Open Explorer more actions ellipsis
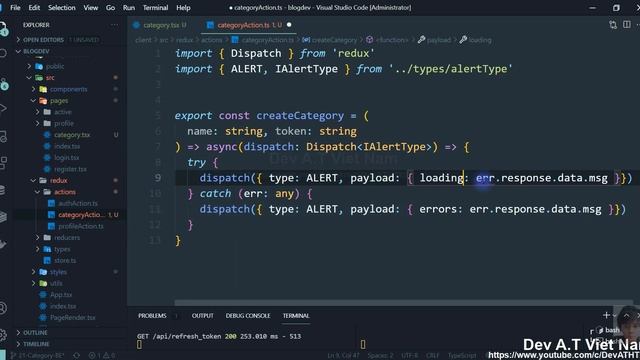Screen dimensions: 640x360 114,25
